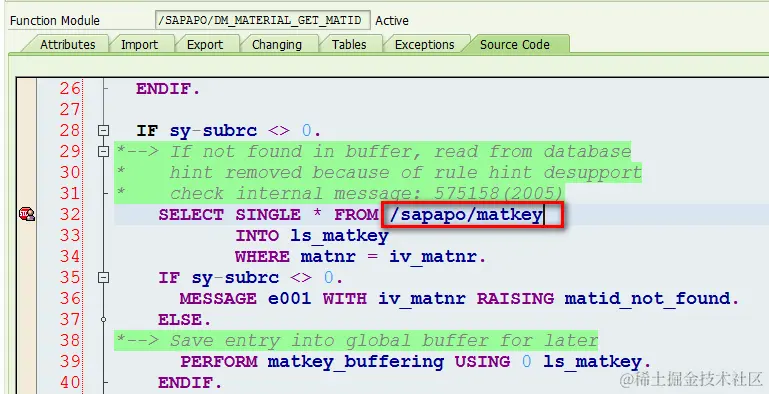Click 'INTO ls_matkey' on line 33

click(312, 236)
